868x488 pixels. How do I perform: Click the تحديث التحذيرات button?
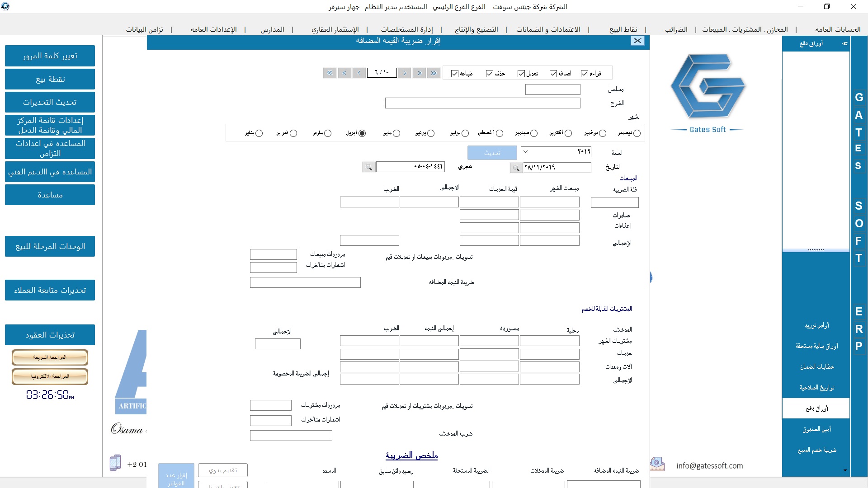50,102
